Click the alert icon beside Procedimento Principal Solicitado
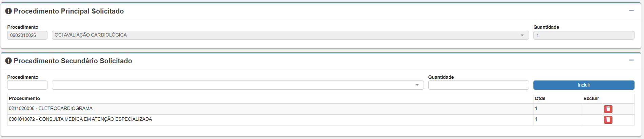644x139 pixels. (8, 11)
